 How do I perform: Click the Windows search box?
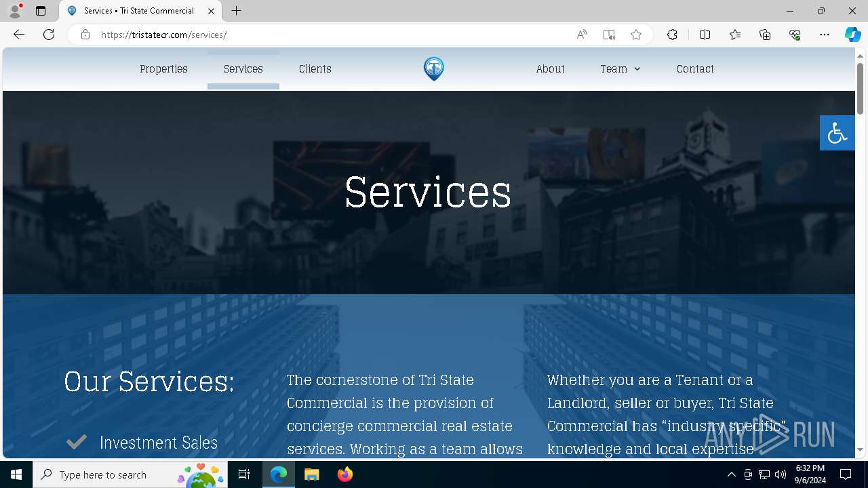(x=130, y=474)
